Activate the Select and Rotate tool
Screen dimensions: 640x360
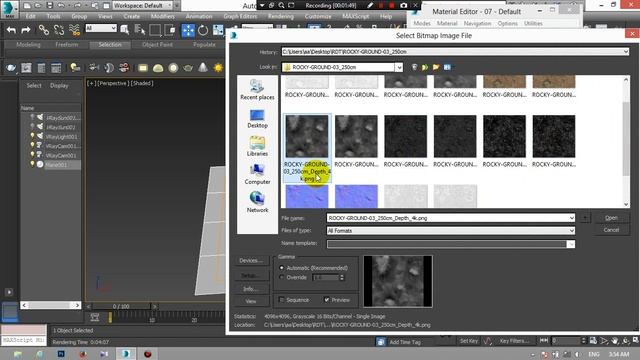[x=203, y=30]
